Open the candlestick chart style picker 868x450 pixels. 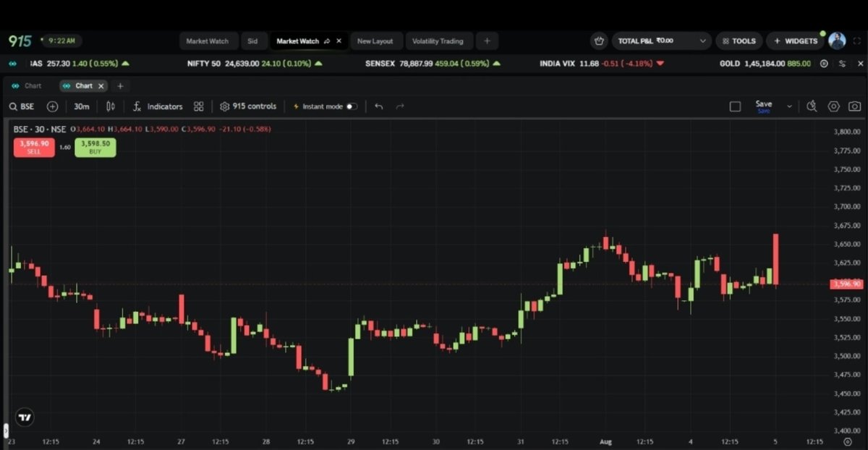[x=111, y=106]
